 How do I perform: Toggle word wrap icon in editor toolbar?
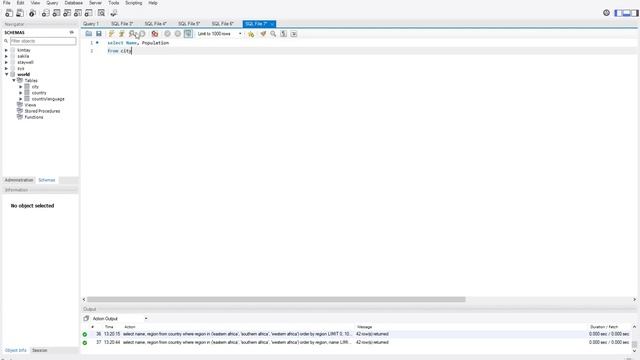(x=294, y=34)
